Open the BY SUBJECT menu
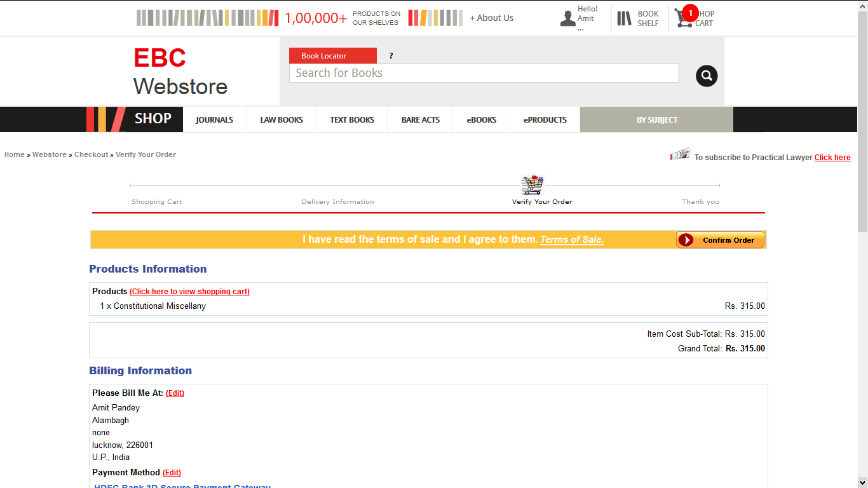The height and width of the screenshot is (488, 868). click(x=657, y=119)
